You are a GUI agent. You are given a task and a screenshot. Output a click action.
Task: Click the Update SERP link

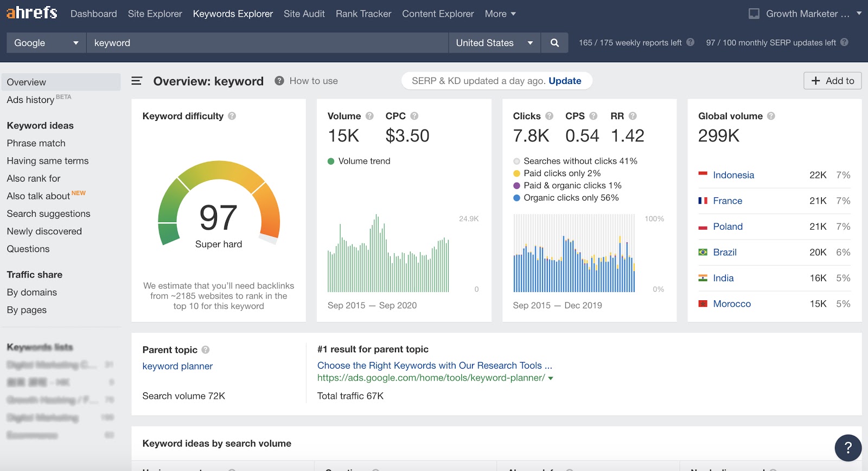click(x=565, y=81)
